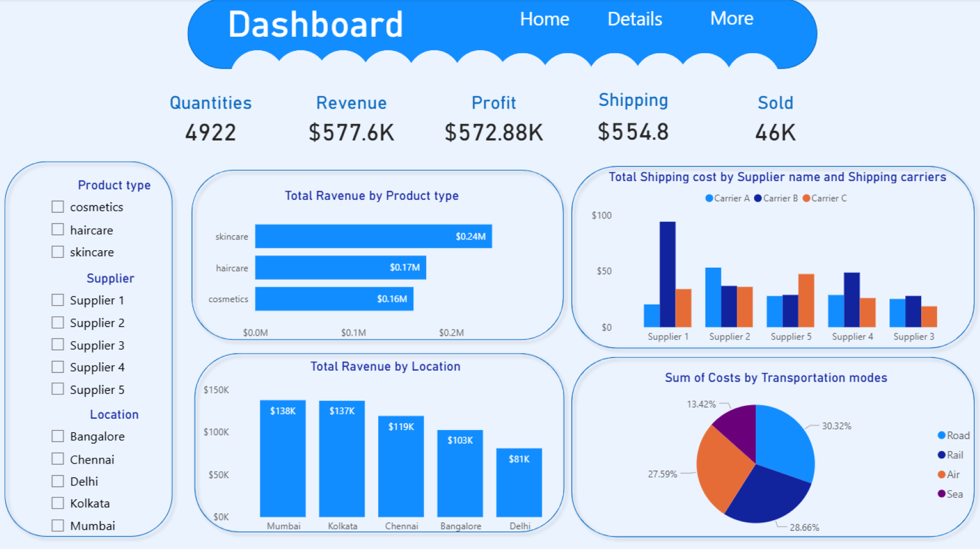This screenshot has height=549, width=980.
Task: Select the haircare revenue bar $0.17M
Action: coord(340,268)
